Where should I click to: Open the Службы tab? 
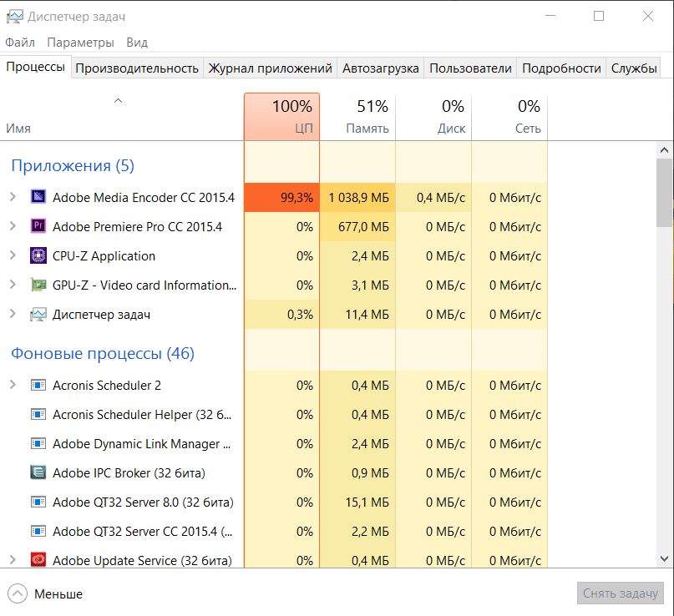[634, 68]
